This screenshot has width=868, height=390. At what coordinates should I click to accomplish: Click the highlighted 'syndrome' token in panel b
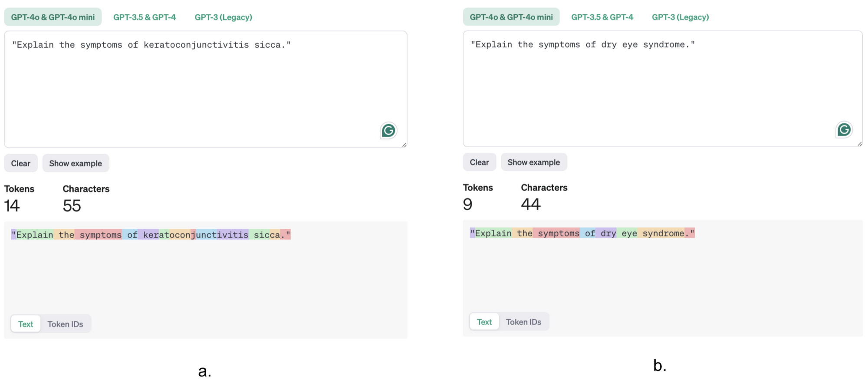(661, 233)
